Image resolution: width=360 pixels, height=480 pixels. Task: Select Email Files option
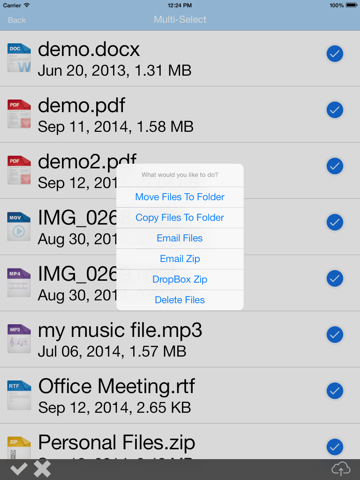coord(180,238)
